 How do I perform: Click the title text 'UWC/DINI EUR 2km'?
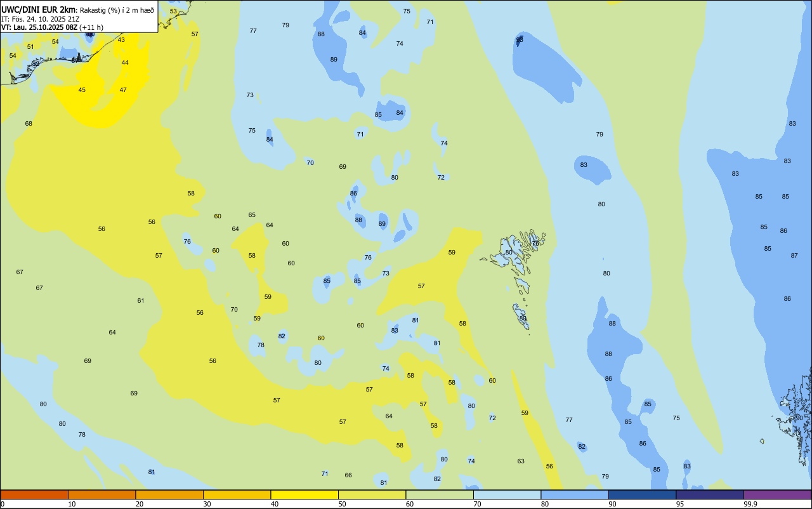pos(38,10)
